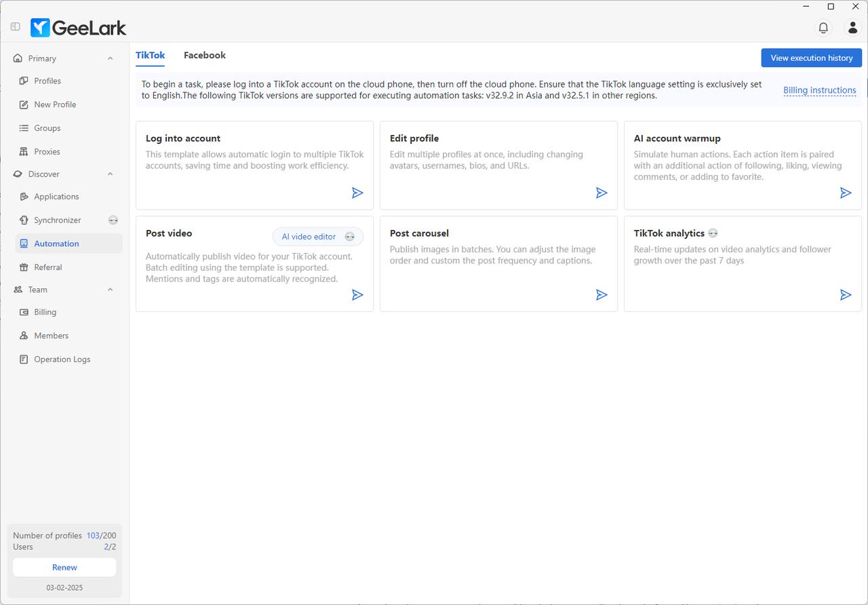Launch the Post video template arrow
The image size is (868, 605).
click(x=357, y=295)
